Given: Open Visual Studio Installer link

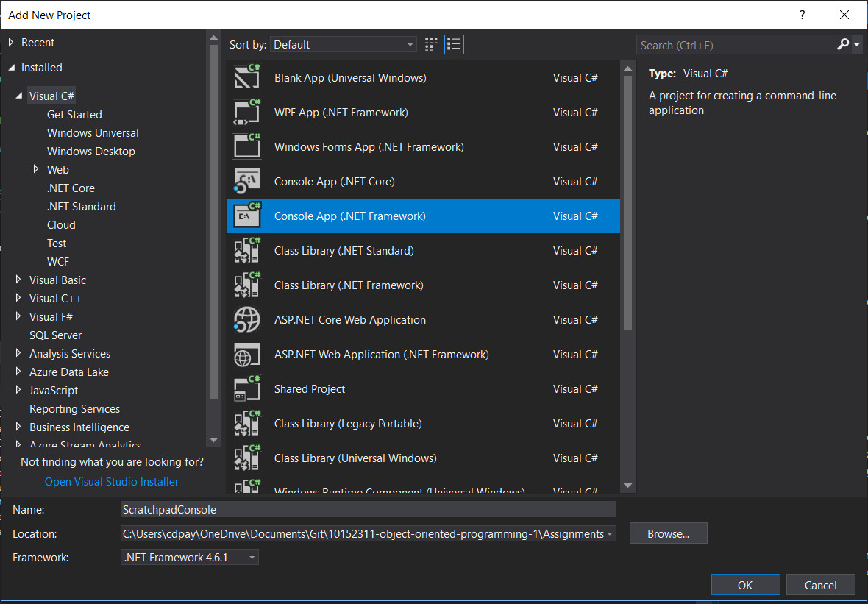Looking at the screenshot, I should tap(112, 482).
